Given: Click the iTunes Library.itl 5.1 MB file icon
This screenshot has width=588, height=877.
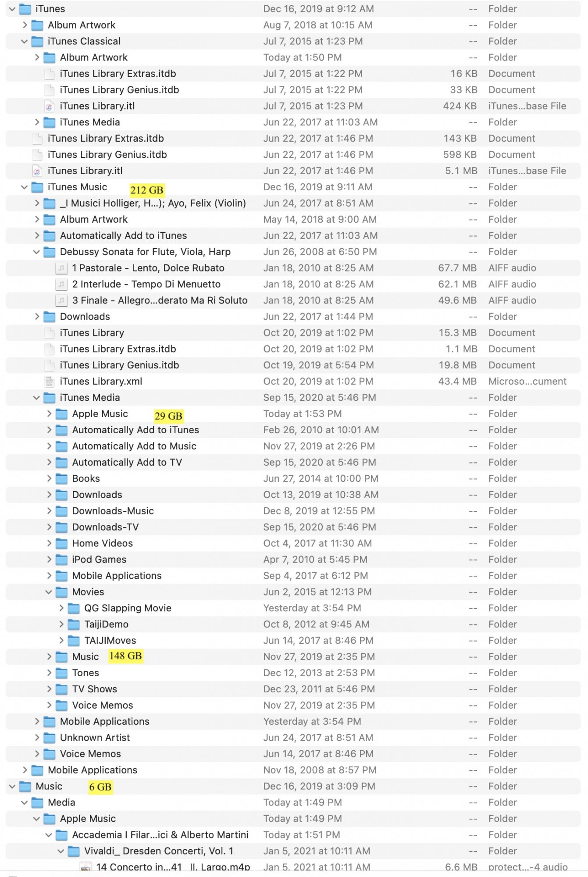Looking at the screenshot, I should click(x=37, y=171).
